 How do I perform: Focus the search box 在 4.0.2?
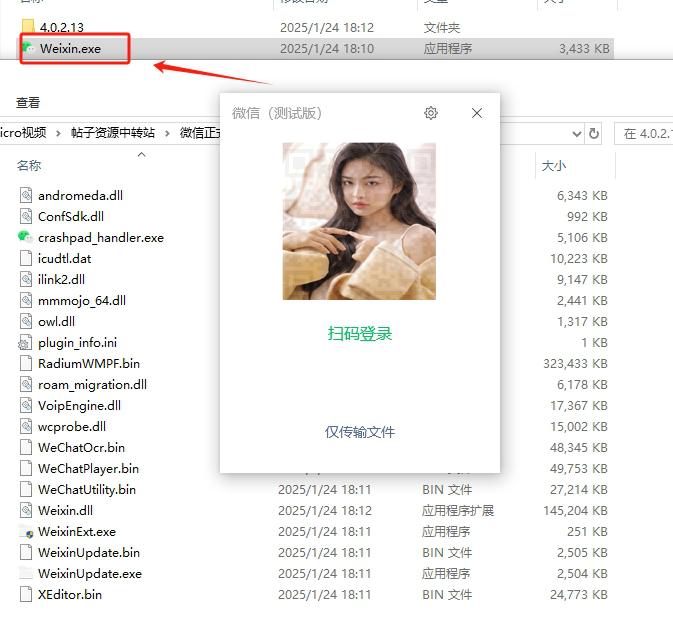[x=643, y=133]
